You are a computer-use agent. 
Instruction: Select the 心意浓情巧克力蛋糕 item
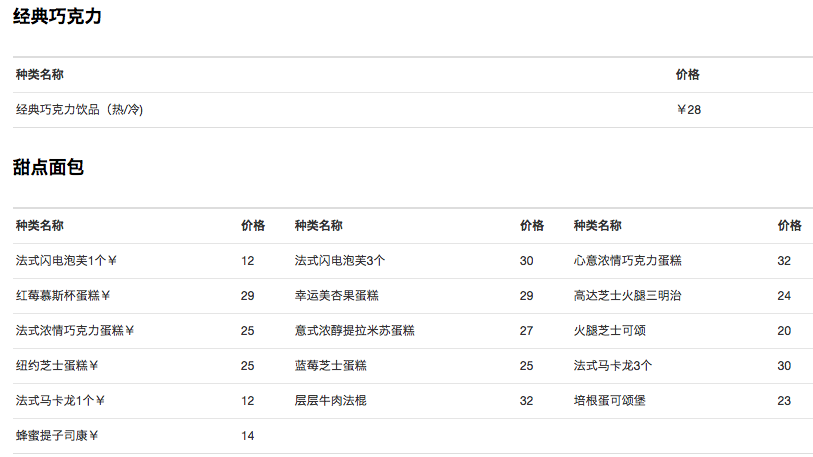click(627, 260)
